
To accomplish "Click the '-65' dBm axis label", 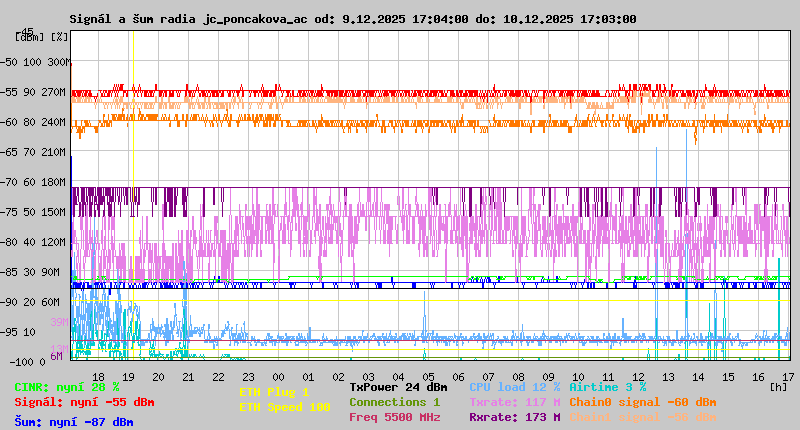I will click(x=9, y=152).
